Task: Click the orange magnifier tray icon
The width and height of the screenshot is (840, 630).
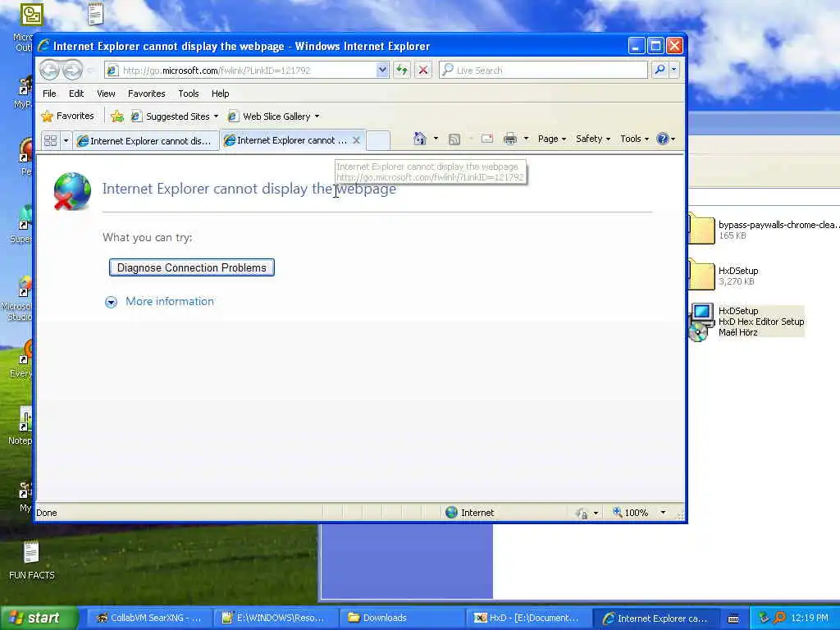Action: (779, 618)
